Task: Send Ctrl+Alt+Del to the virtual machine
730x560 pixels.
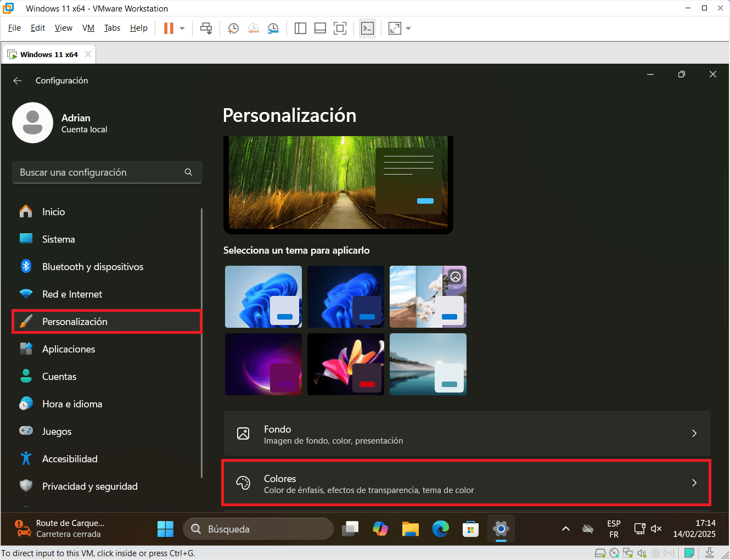Action: 206,28
